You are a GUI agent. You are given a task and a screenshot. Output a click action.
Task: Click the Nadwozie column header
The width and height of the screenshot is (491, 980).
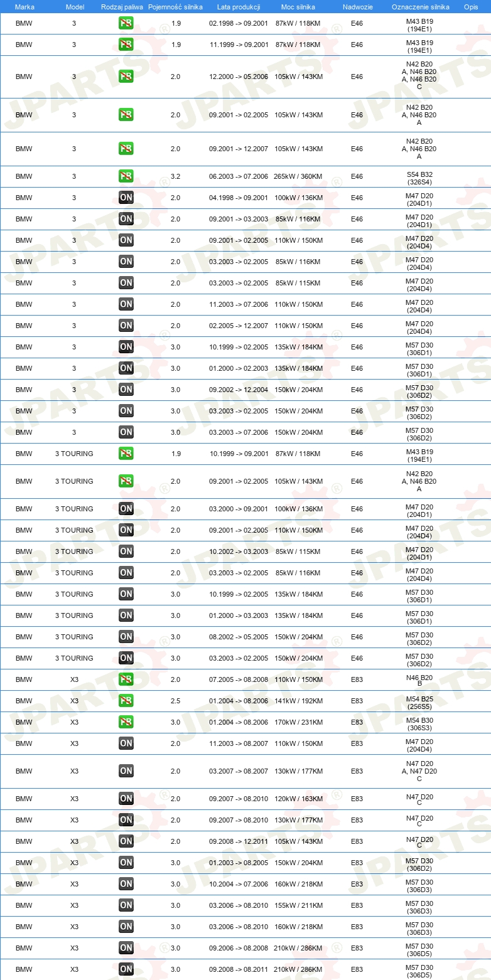357,6
